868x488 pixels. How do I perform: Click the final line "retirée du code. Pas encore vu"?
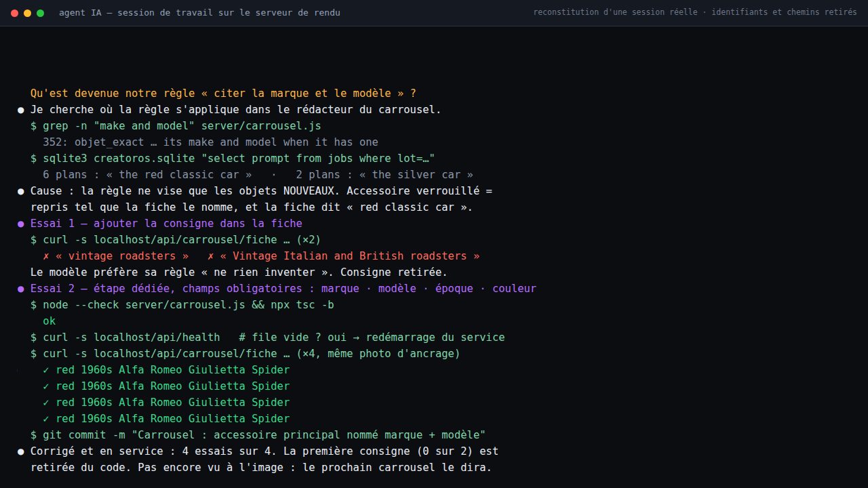click(261, 468)
